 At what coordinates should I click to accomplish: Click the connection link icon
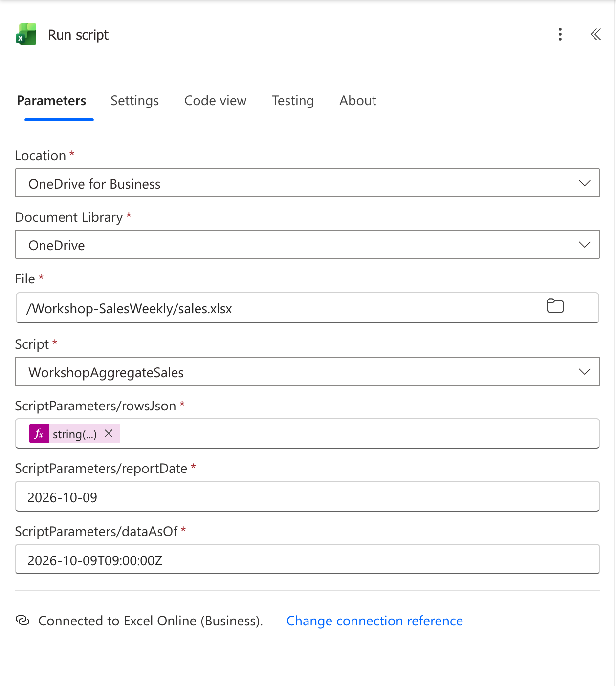(22, 620)
